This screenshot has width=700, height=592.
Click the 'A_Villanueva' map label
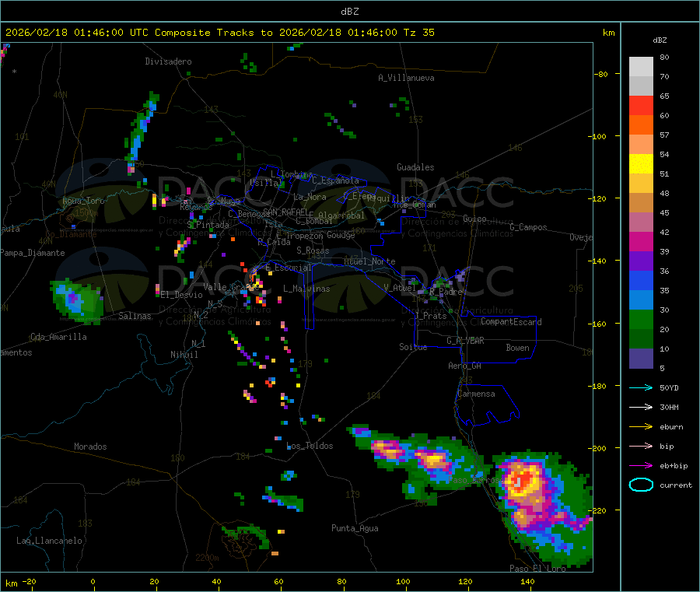click(x=406, y=78)
